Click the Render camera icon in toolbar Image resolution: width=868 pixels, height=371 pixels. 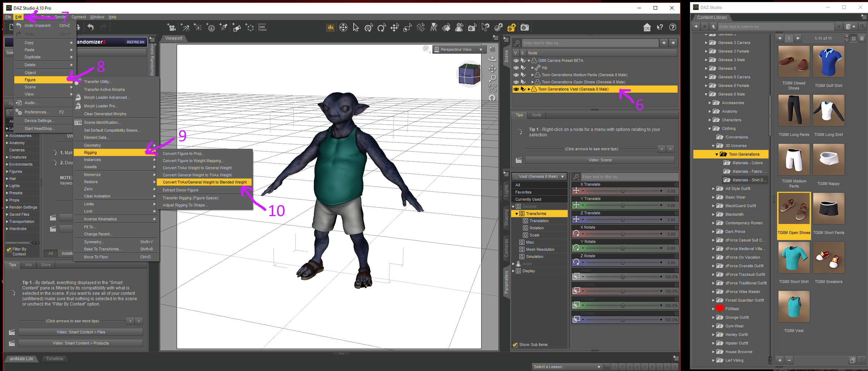525,28
